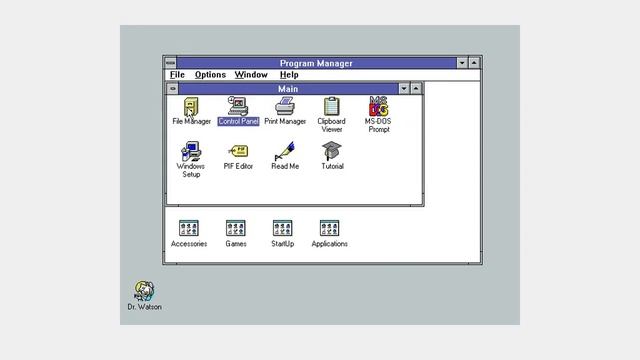Image resolution: width=640 pixels, height=360 pixels.
Task: Click the Program Manager title bar
Action: (x=316, y=63)
